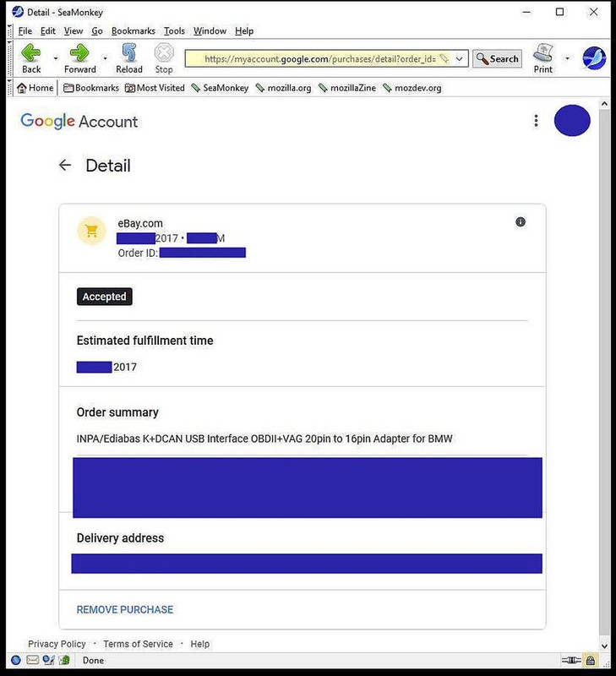Reload the current page
616x676 pixels.
pos(129,58)
